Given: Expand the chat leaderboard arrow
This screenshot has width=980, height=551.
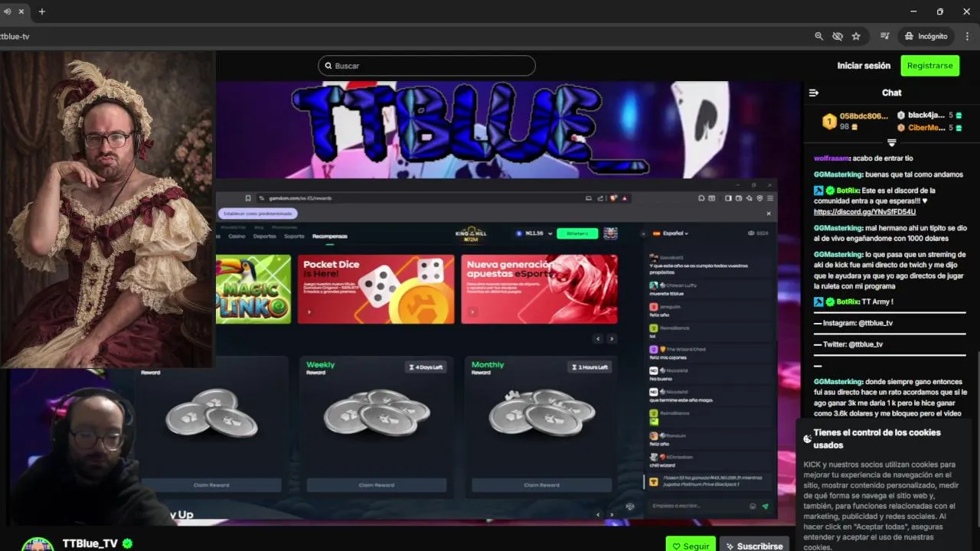Looking at the screenshot, I should [x=892, y=143].
